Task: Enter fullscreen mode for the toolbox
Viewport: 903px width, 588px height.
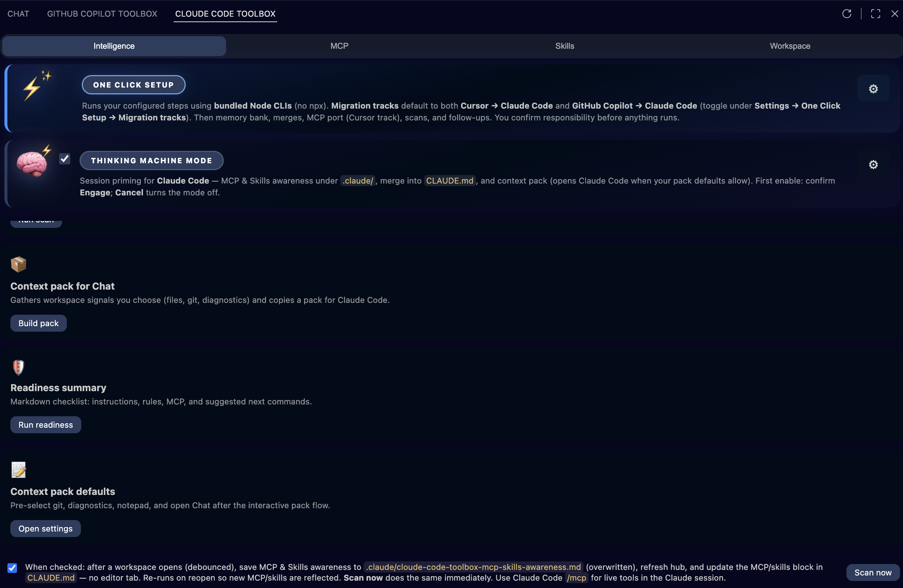Action: [875, 14]
